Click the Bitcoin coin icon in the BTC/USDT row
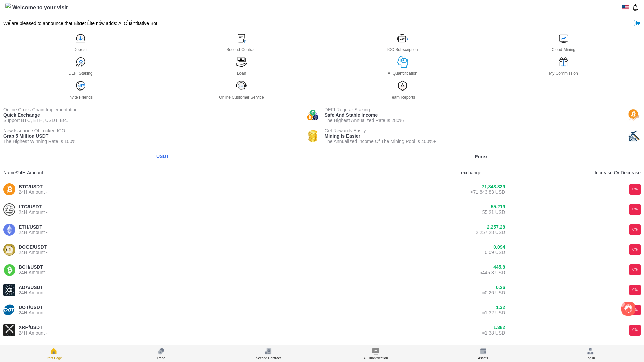Screen dimensions: 644x362 9,189
